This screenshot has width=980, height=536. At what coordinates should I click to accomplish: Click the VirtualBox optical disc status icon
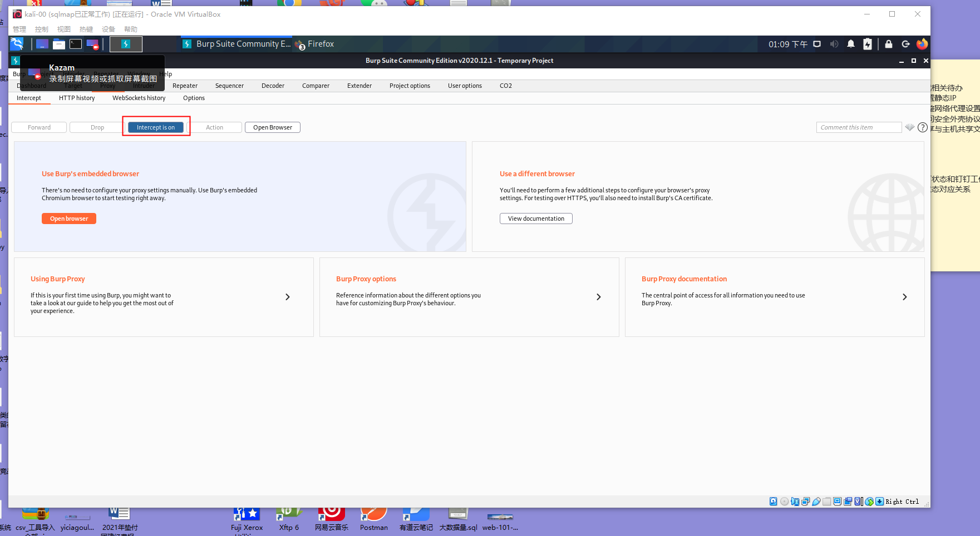784,502
